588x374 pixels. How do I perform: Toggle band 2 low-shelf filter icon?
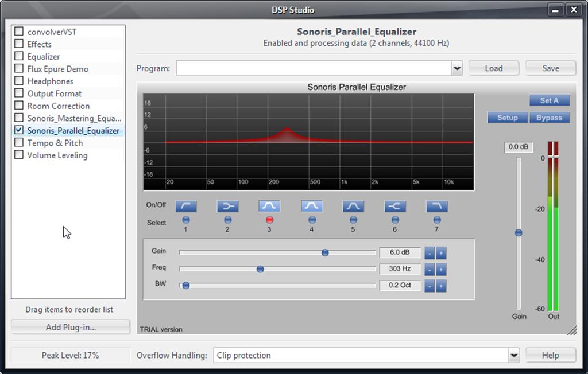coord(227,206)
